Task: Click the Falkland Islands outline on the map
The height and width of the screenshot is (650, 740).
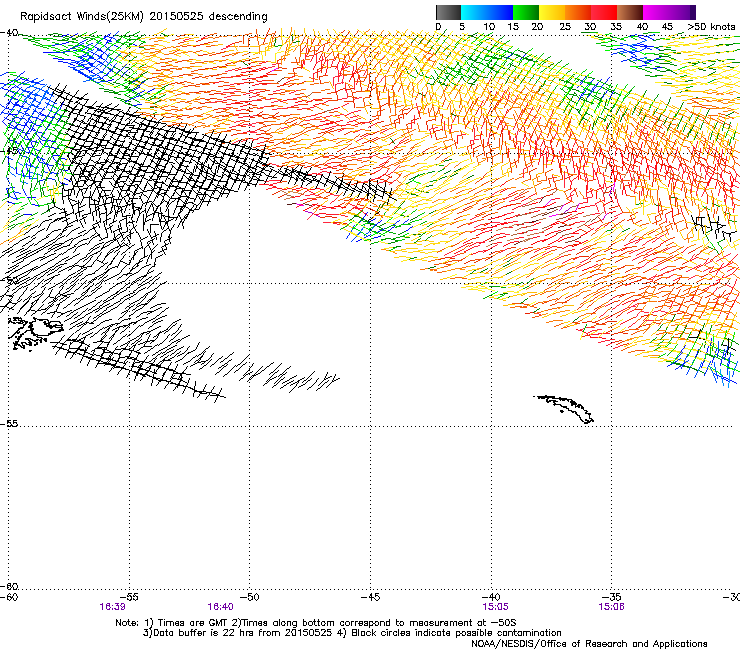Action: coord(35,334)
